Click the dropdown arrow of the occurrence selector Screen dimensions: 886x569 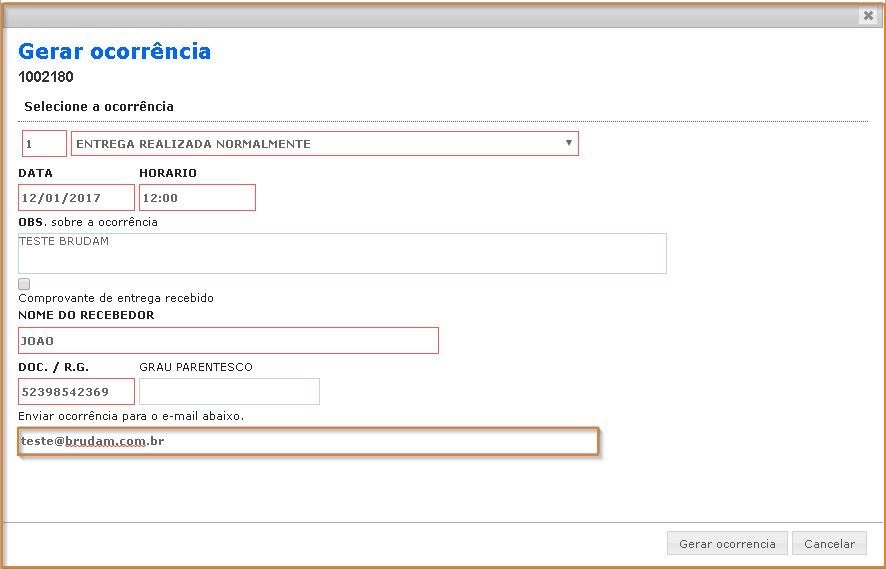tap(569, 143)
